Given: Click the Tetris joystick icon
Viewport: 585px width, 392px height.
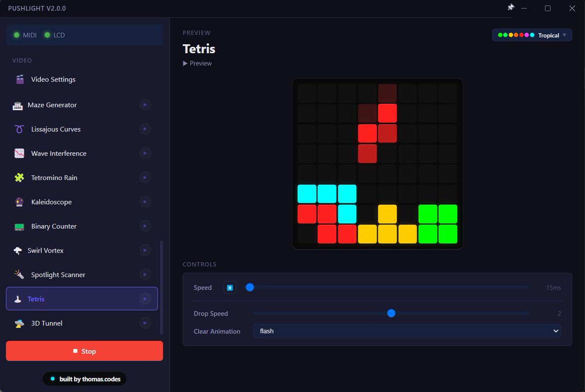Looking at the screenshot, I should pyautogui.click(x=18, y=299).
